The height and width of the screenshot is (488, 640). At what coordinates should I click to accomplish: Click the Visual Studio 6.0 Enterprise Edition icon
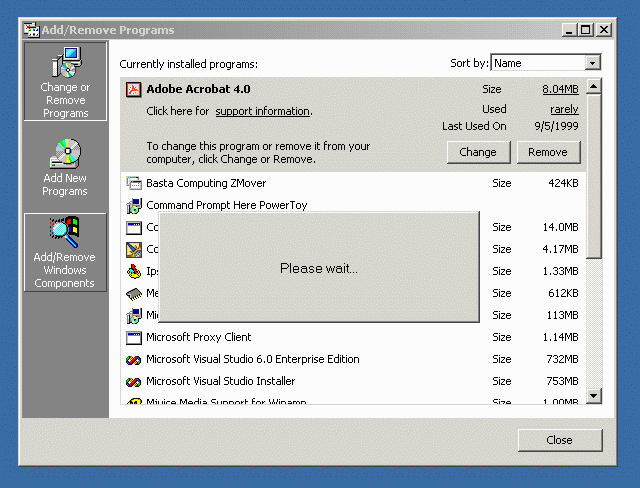134,360
